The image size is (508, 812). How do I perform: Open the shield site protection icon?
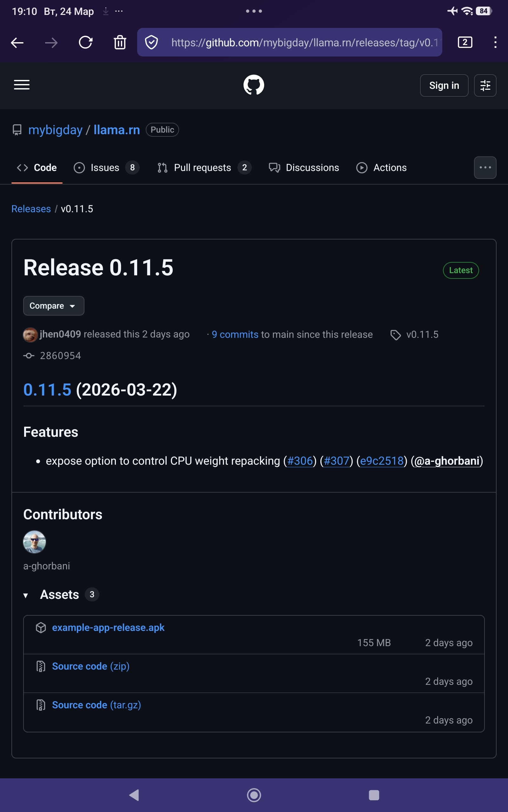click(x=151, y=43)
